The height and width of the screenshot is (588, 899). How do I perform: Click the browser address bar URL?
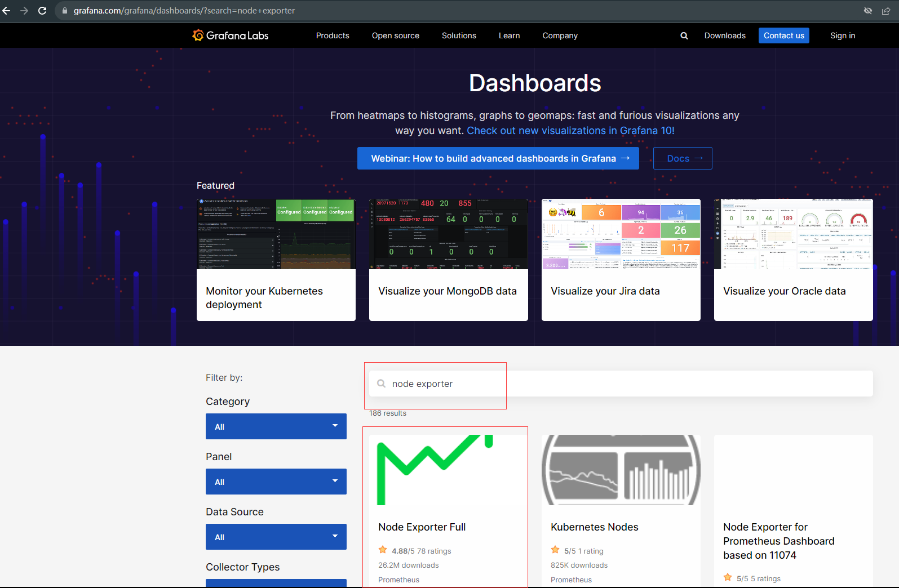pyautogui.click(x=184, y=11)
